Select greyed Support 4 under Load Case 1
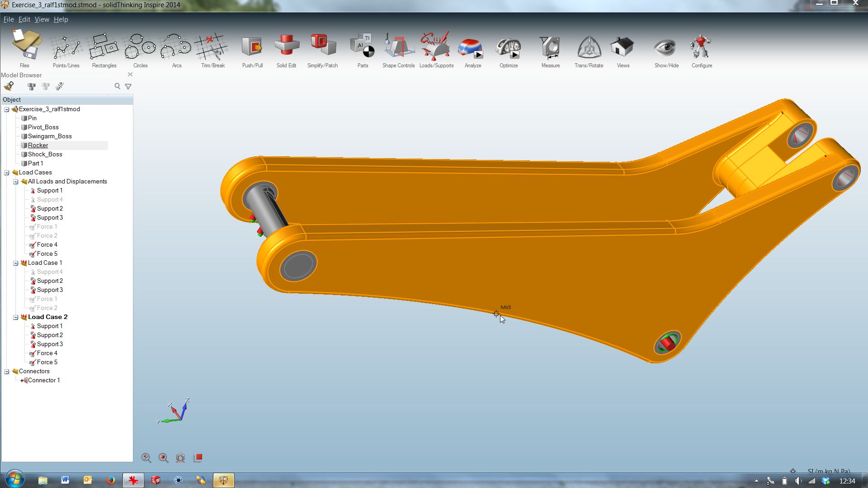The width and height of the screenshot is (868, 488). (x=50, y=272)
